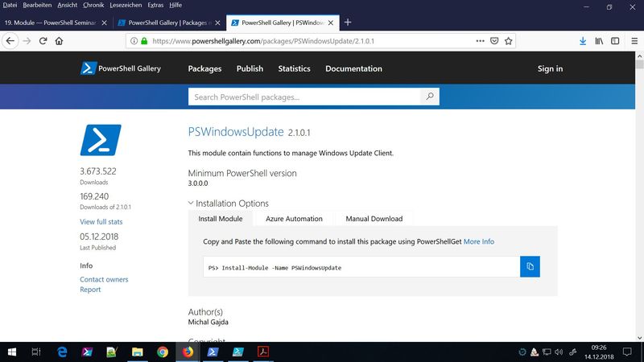Switch to Firefox in taskbar

[188, 352]
